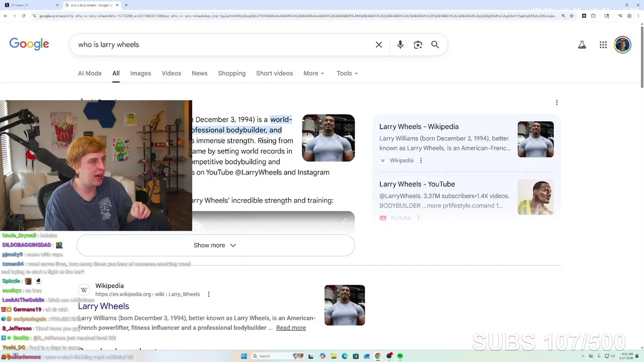Go to Google homepage via the logo
644x362 pixels.
[x=29, y=44]
